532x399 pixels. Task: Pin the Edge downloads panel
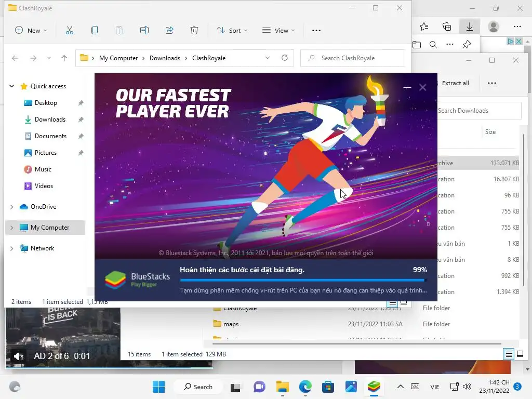point(467,45)
